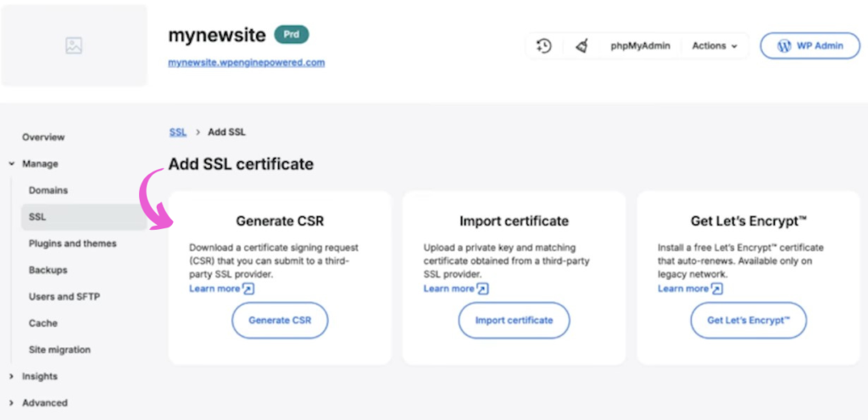
Task: Select Domains in the sidebar
Action: coord(48,191)
